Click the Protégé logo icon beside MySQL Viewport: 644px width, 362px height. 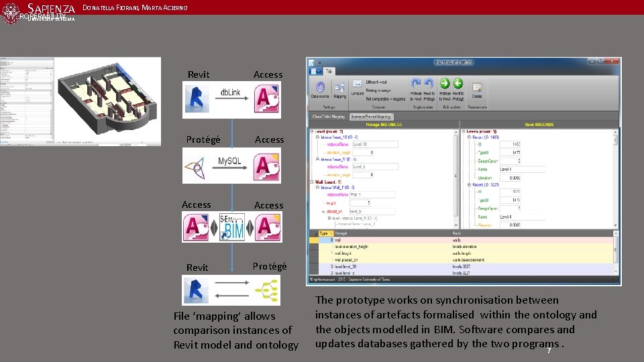coord(195,168)
